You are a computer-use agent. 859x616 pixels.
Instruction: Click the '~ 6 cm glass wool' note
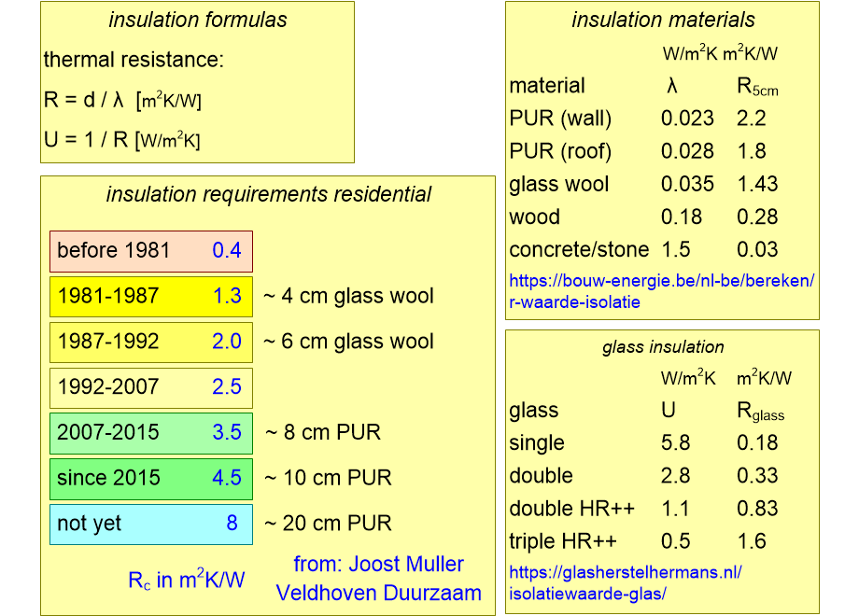click(x=348, y=343)
